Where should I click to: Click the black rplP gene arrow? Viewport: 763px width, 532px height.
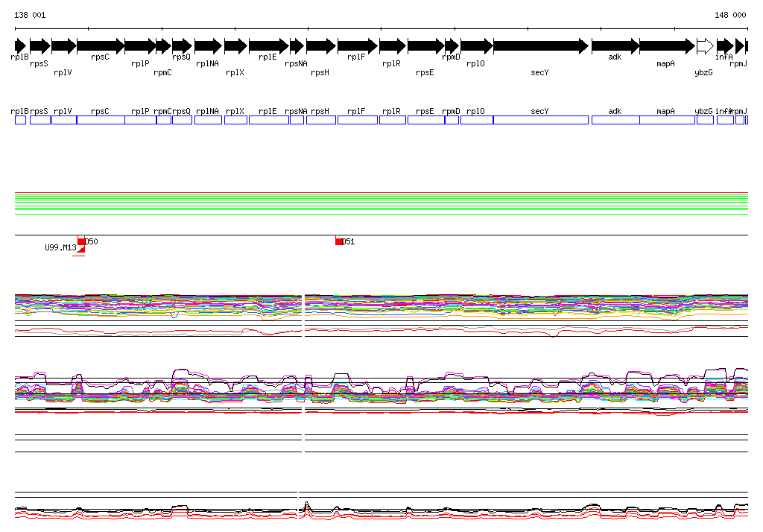[x=141, y=46]
